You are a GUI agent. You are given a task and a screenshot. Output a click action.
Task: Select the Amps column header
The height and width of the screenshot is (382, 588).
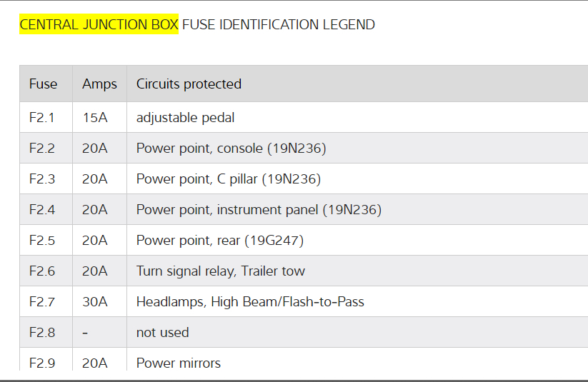[99, 84]
